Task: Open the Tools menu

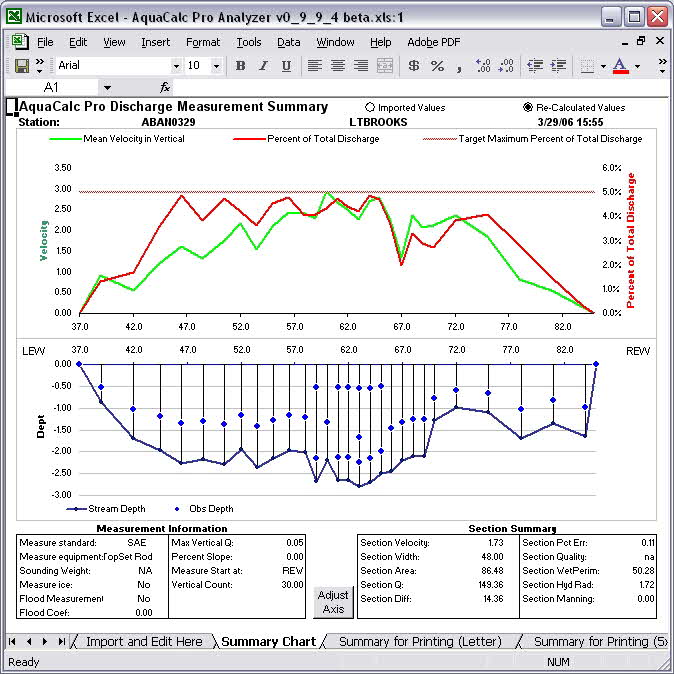Action: coord(248,42)
